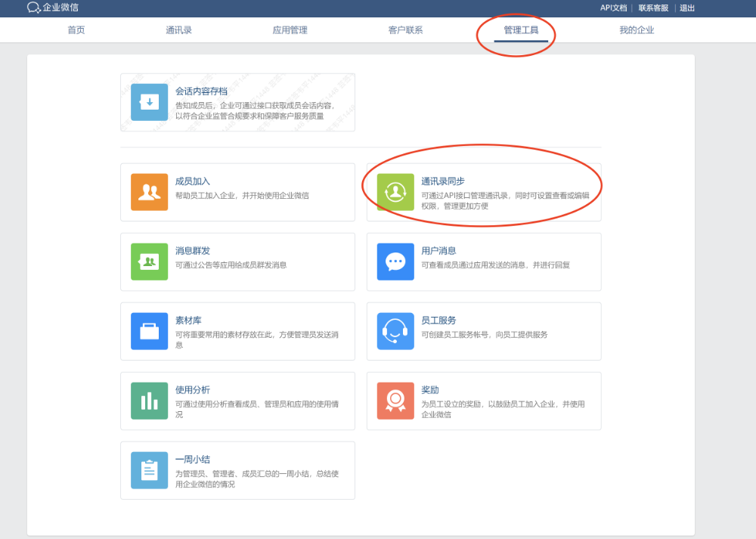Screen dimensions: 756x539
Task: Click the blue 素材库 briefcase icon
Action: [149, 331]
